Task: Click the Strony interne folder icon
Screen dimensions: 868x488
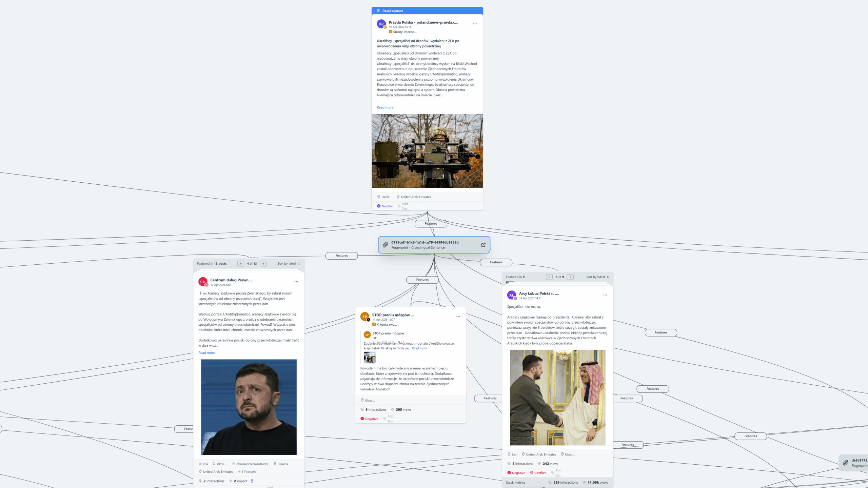Action: 391,32
